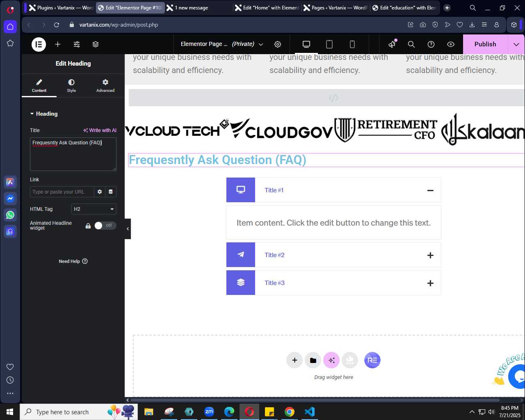Open the Elementor help icon
This screenshot has width=525, height=420.
click(431, 44)
